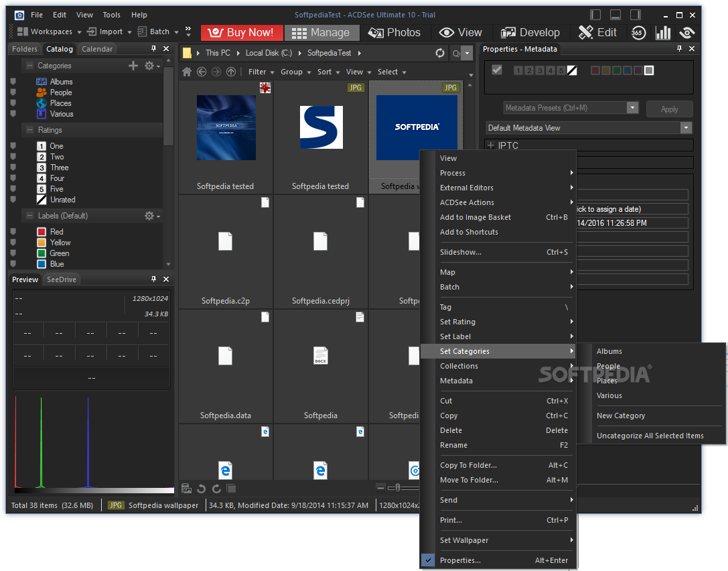The height and width of the screenshot is (571, 728).
Task: Switch to the Folders tab
Action: pyautogui.click(x=25, y=49)
